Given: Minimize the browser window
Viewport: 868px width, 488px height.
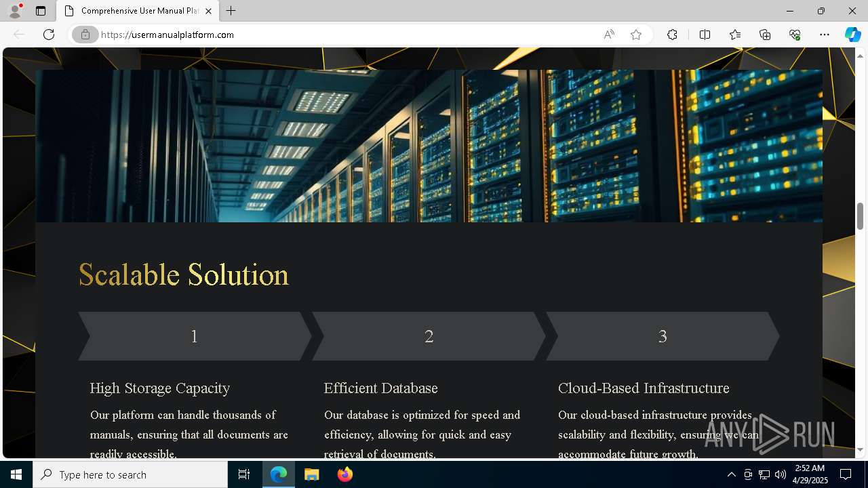Looking at the screenshot, I should (790, 11).
